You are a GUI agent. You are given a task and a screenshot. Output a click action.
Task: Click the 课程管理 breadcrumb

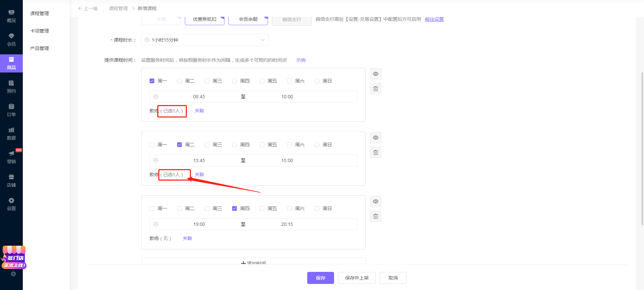118,8
